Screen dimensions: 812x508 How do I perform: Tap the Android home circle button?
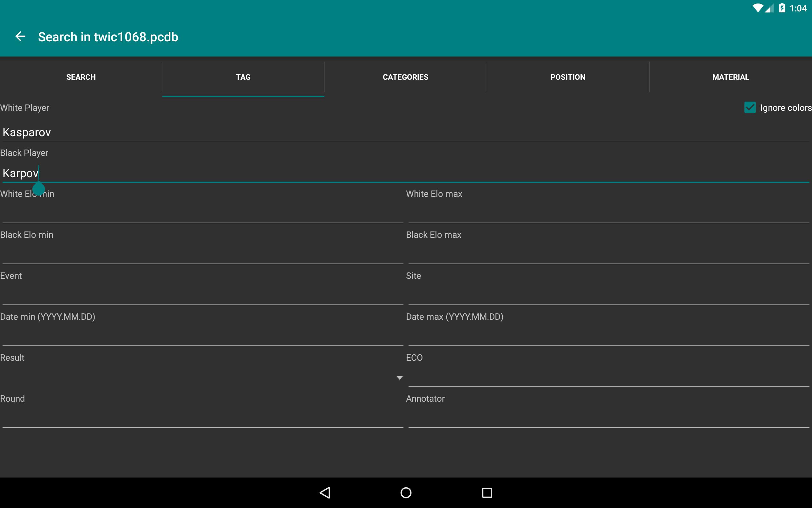click(406, 492)
